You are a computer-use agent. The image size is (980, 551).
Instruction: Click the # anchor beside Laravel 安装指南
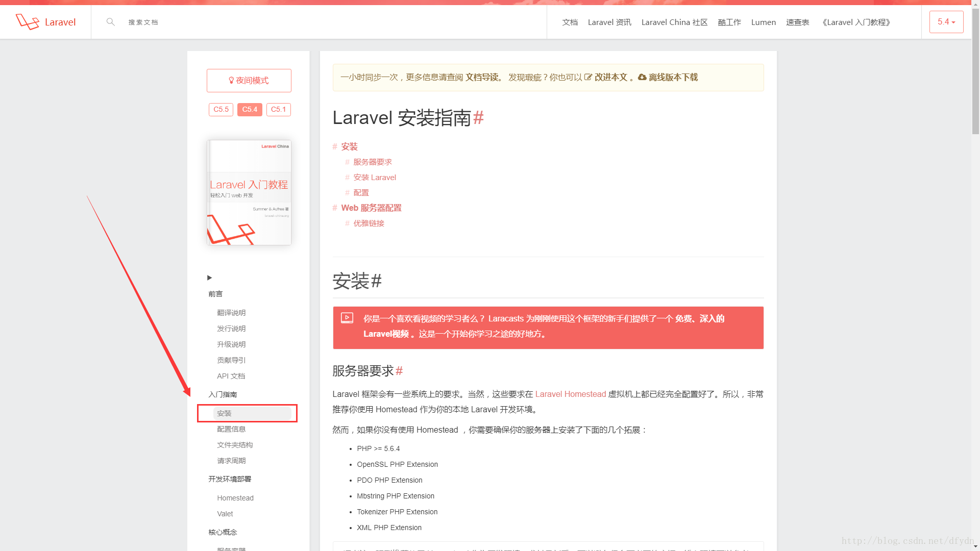pos(478,118)
